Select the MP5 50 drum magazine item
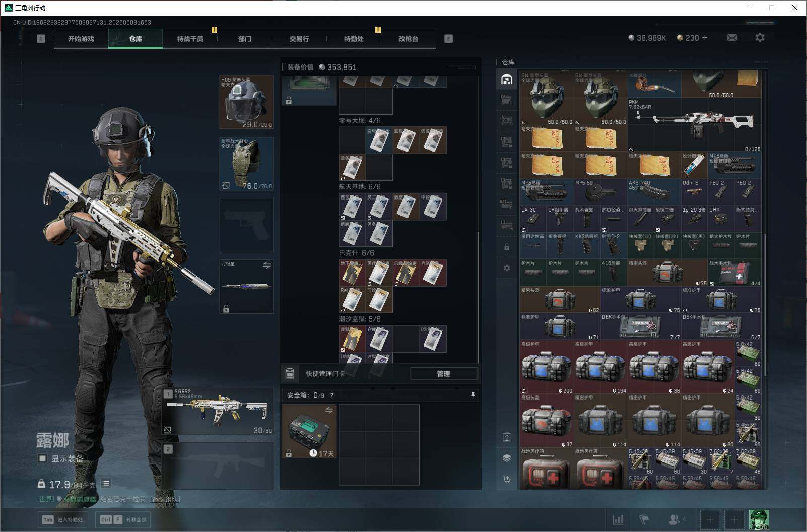The width and height of the screenshot is (807, 532). 600,191
